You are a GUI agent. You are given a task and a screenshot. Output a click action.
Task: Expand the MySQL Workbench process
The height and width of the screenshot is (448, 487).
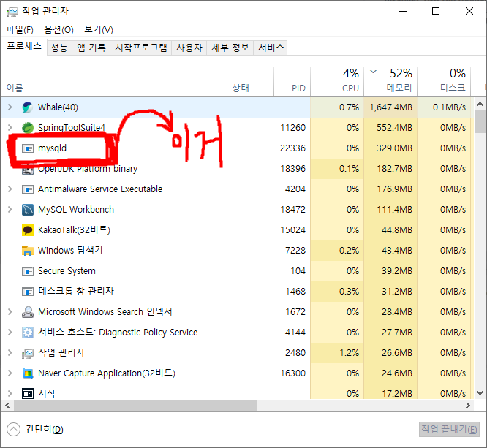(x=10, y=210)
